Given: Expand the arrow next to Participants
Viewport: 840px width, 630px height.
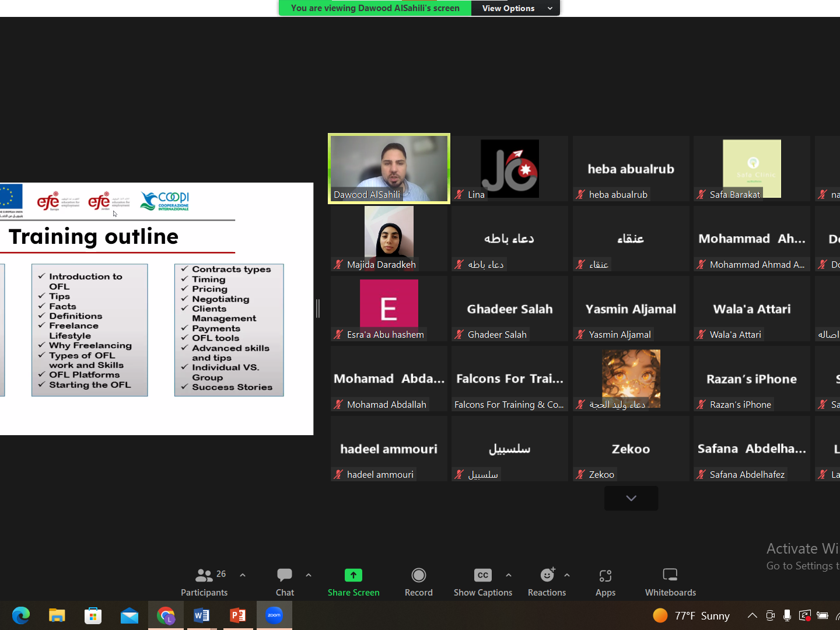Looking at the screenshot, I should pos(243,575).
